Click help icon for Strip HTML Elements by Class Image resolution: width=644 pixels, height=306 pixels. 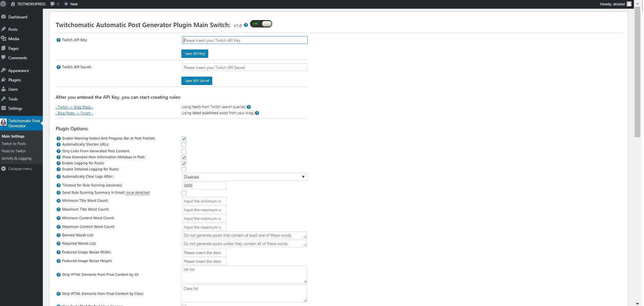[59, 294]
